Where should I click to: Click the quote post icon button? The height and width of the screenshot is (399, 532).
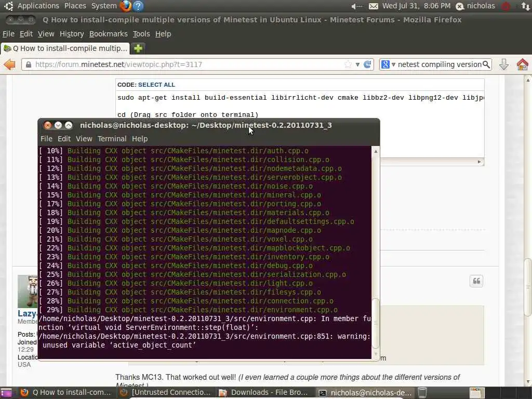(x=476, y=281)
